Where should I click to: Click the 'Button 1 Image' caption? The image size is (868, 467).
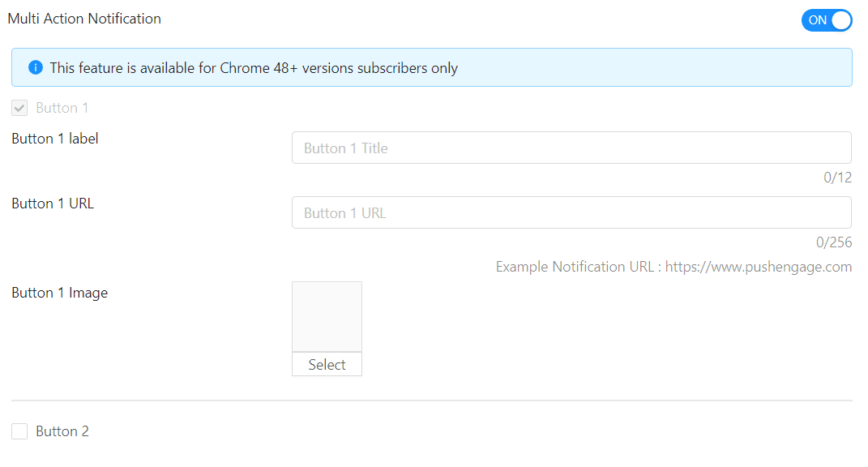(x=60, y=293)
